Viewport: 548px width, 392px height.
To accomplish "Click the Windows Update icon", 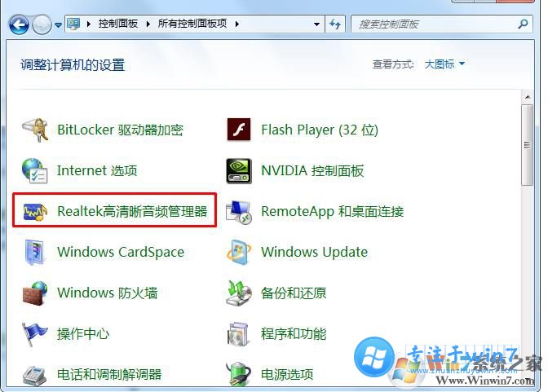I will coord(239,252).
